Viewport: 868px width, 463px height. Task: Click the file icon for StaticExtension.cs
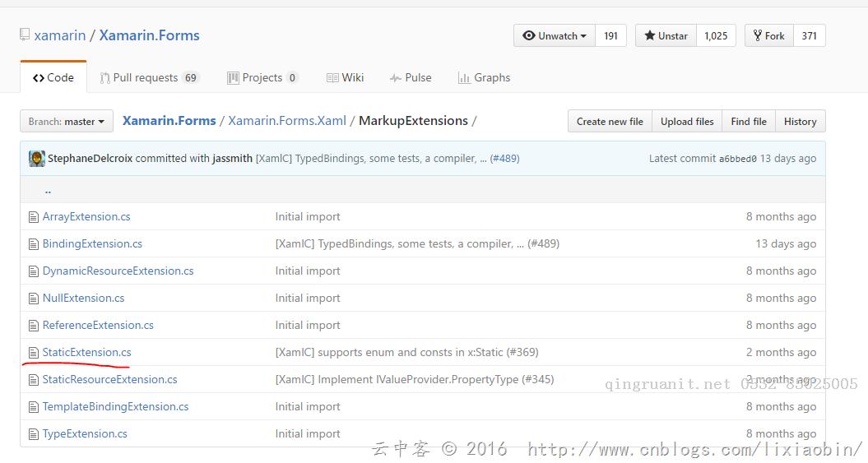[x=33, y=352]
